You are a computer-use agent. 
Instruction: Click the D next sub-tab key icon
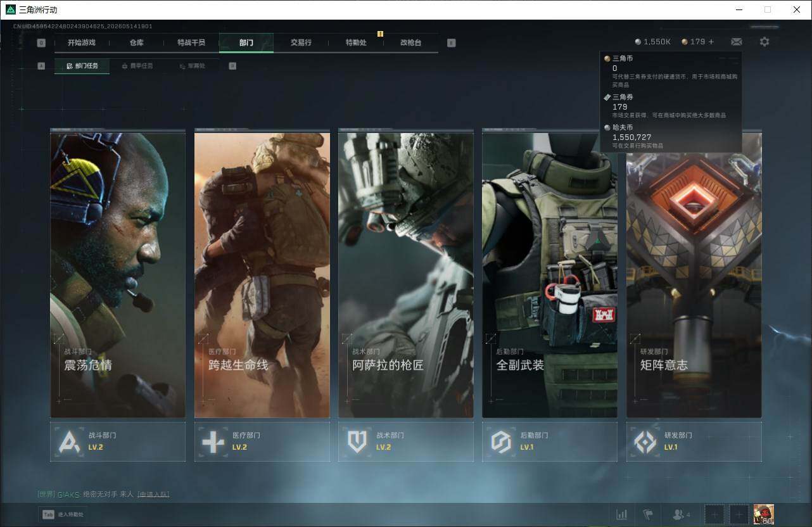tap(232, 66)
